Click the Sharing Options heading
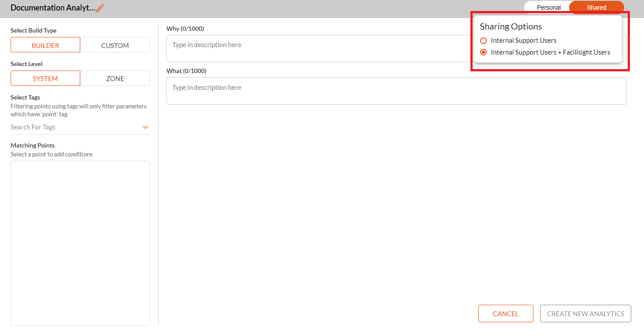Viewport: 644px width, 336px height. click(x=511, y=26)
